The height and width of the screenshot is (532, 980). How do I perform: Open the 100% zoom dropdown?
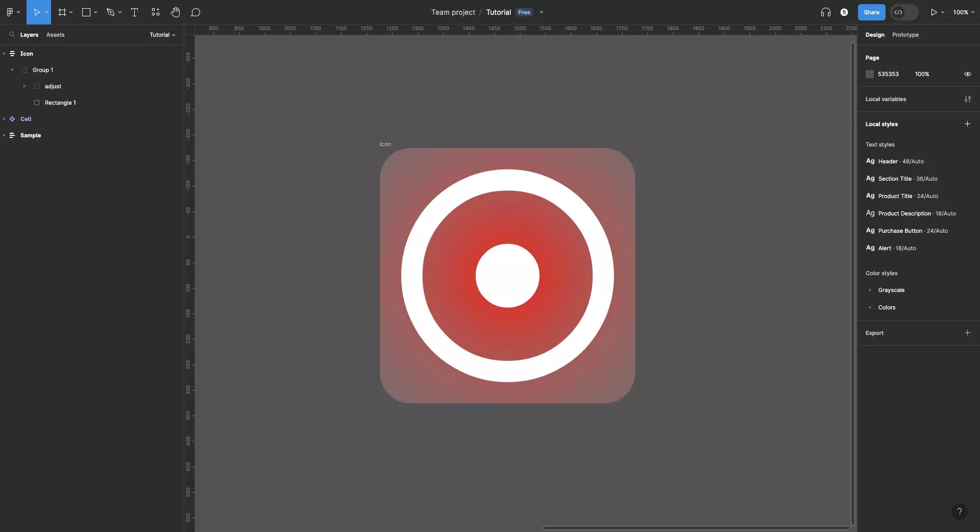click(964, 12)
